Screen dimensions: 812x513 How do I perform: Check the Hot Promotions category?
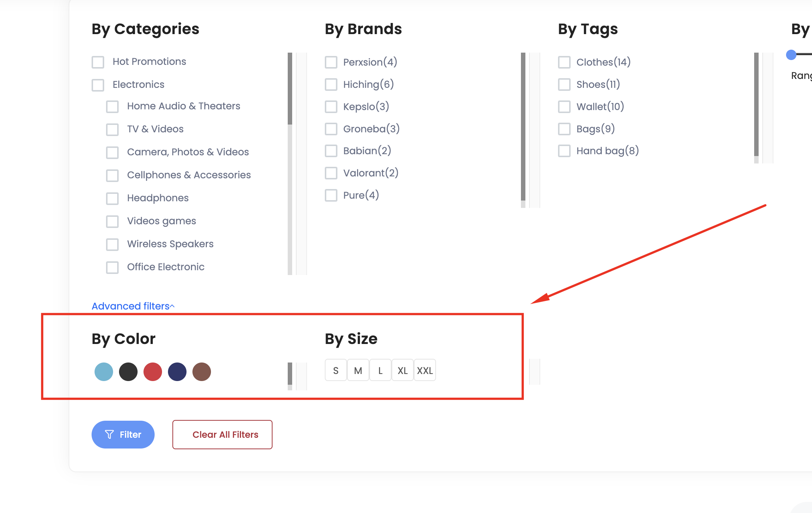coord(98,62)
